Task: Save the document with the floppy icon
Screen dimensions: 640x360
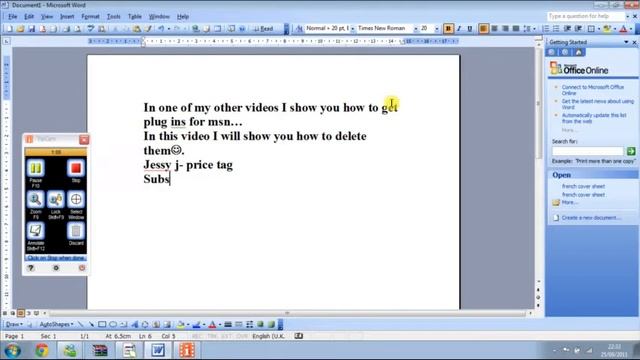Action: 31,29
